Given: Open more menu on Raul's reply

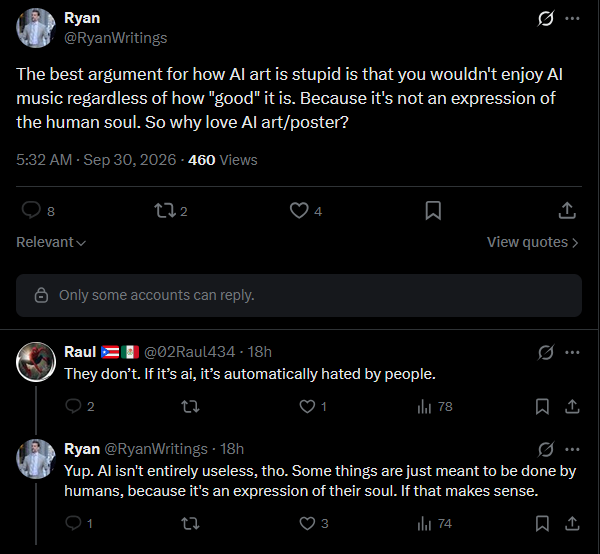Looking at the screenshot, I should pyautogui.click(x=572, y=352).
